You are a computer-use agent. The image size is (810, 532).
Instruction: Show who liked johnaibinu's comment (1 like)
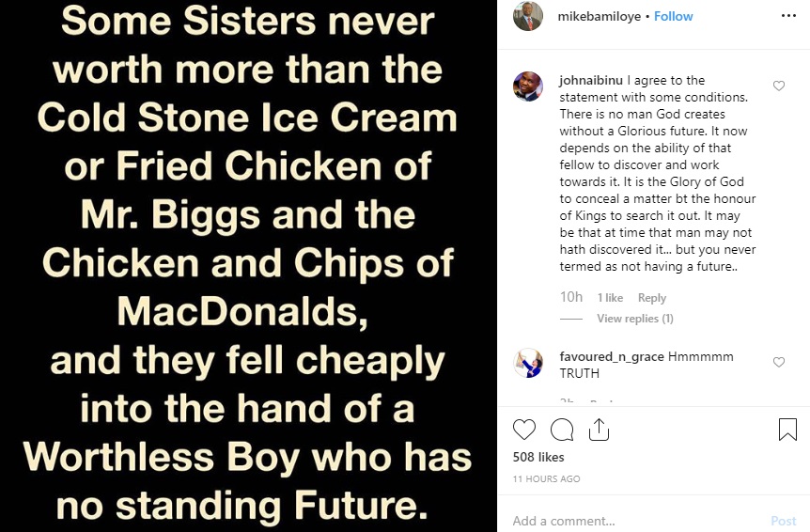pyautogui.click(x=610, y=298)
